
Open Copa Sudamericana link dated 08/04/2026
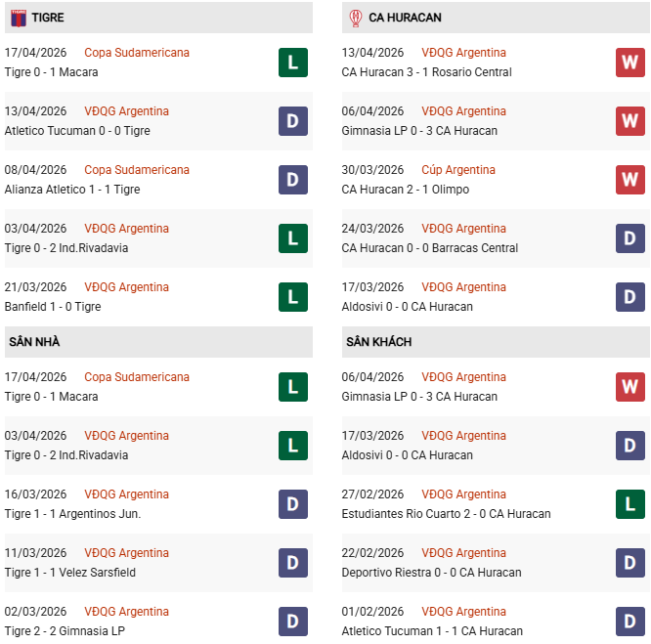pos(137,170)
